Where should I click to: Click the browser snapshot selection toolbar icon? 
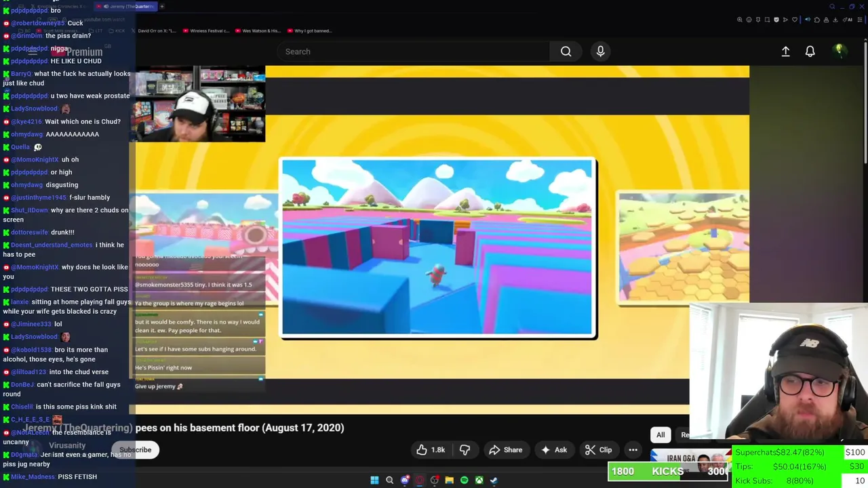(767, 20)
